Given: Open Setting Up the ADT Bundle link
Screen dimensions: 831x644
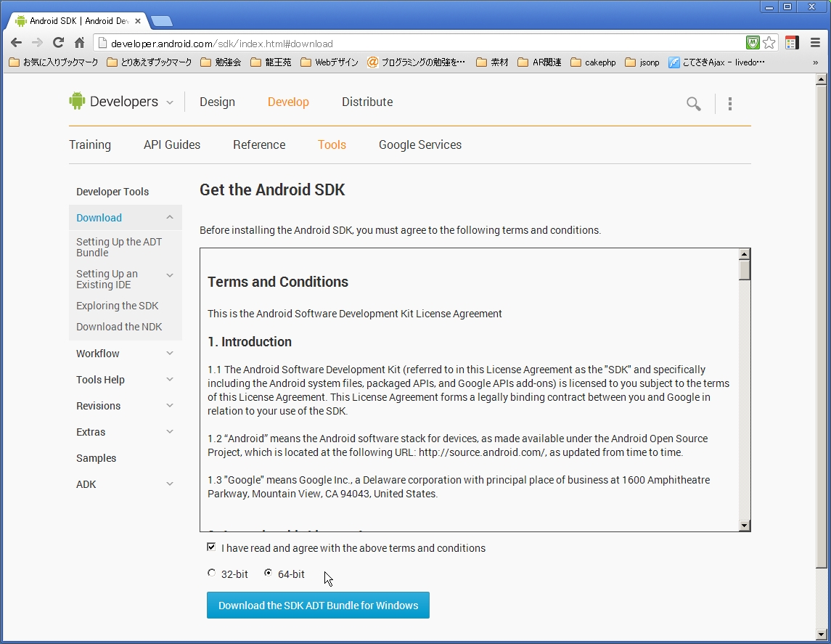Looking at the screenshot, I should (119, 247).
